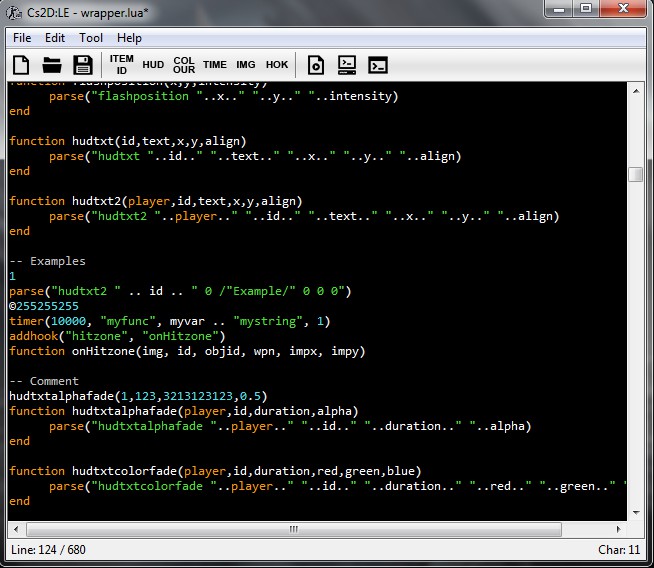Click the lone "1" line under Examples
The image size is (654, 568).
[13, 276]
